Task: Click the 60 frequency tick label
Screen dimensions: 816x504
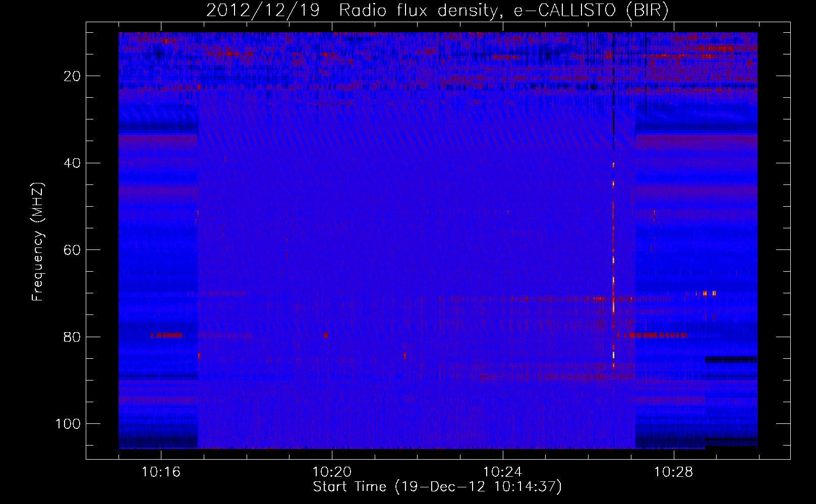Action: [73, 250]
